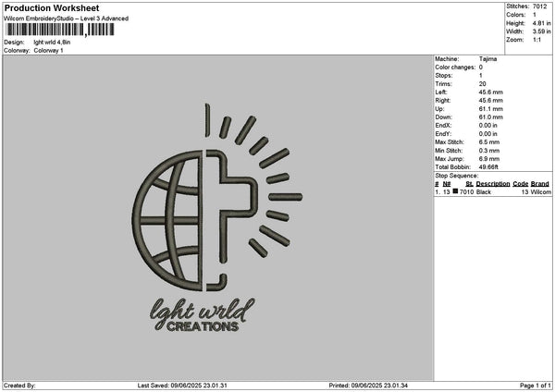Click the Design name 'lght wrld 4,8in'
This screenshot has height=392, width=555.
coord(52,43)
